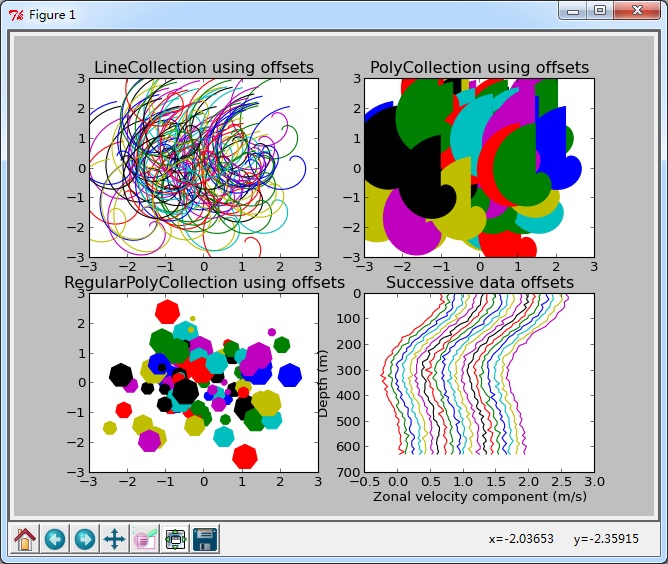Click the Tk feather icon in title bar
Viewport: 668px width, 564px height.
click(x=16, y=15)
